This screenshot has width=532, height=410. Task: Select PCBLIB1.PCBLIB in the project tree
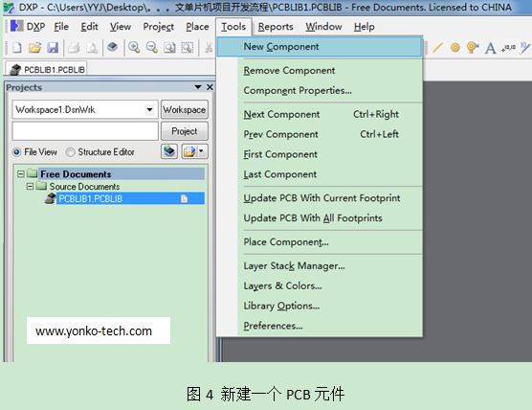coord(90,198)
